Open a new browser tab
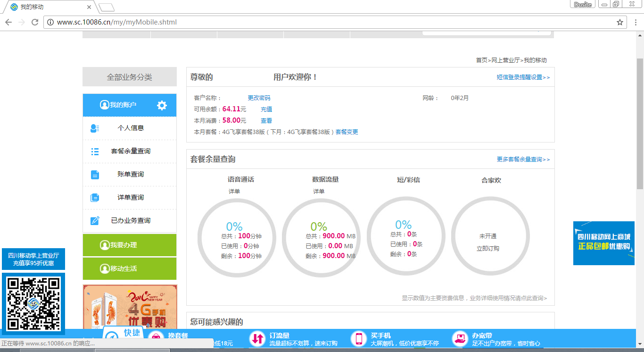This screenshot has height=352, width=644. 107,7
